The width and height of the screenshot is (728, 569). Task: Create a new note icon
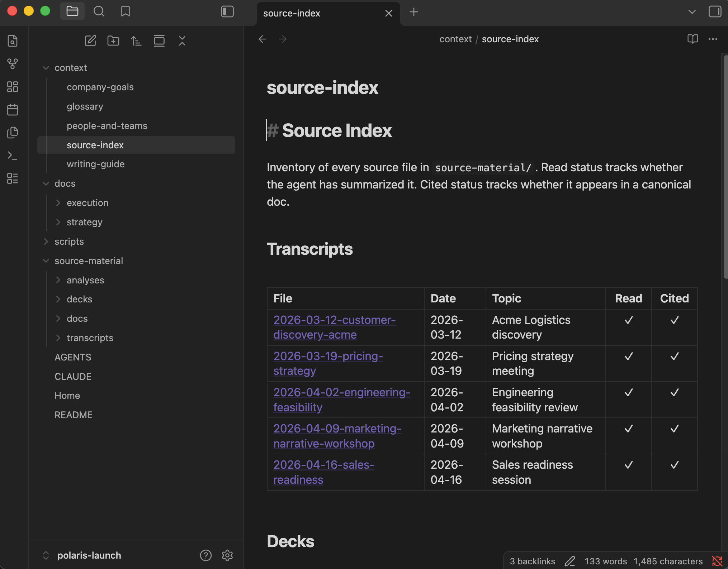coord(90,41)
